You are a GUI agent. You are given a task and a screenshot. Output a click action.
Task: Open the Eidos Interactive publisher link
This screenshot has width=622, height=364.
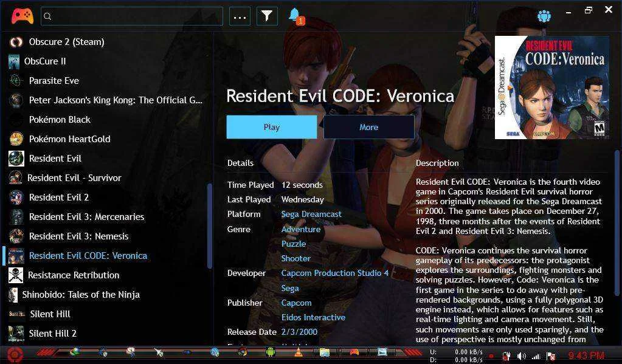[x=313, y=318]
